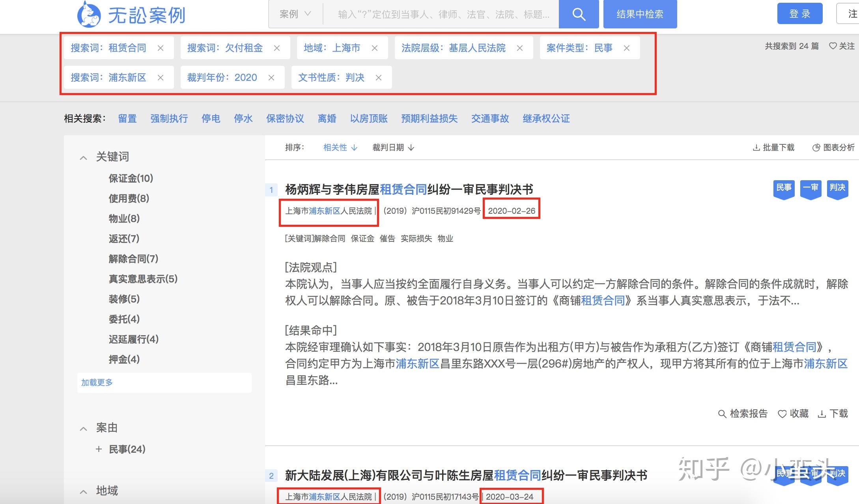
Task: Click the 结果中检索 button
Action: tap(640, 14)
